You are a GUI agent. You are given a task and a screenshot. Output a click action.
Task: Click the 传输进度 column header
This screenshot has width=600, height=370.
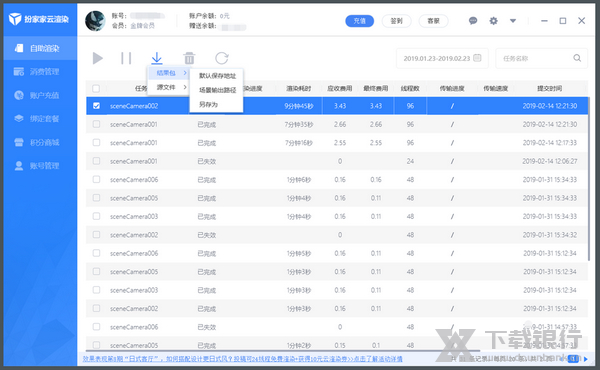(x=452, y=89)
